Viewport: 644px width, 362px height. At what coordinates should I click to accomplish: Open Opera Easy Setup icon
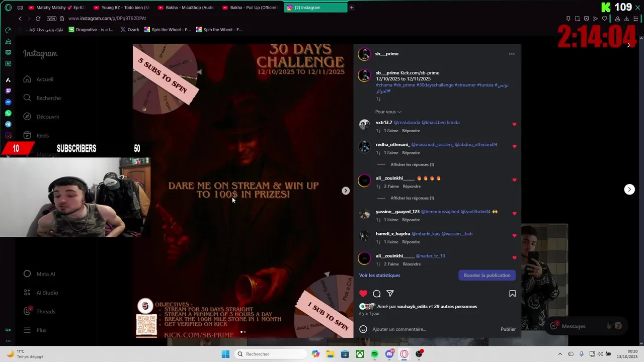tap(635, 19)
